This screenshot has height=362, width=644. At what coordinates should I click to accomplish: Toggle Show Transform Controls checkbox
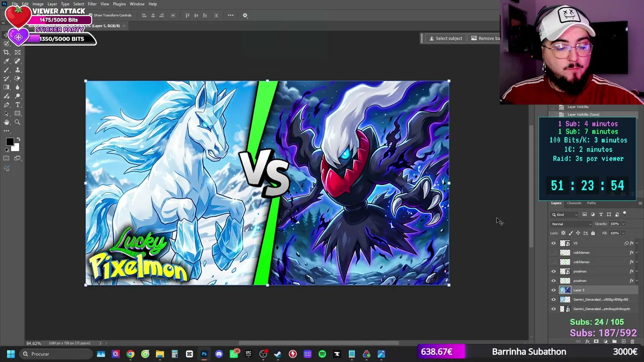pyautogui.click(x=91, y=16)
